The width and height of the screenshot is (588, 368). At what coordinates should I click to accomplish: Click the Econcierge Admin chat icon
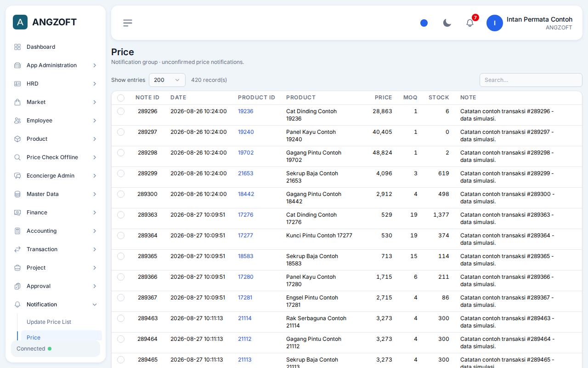coord(17,176)
